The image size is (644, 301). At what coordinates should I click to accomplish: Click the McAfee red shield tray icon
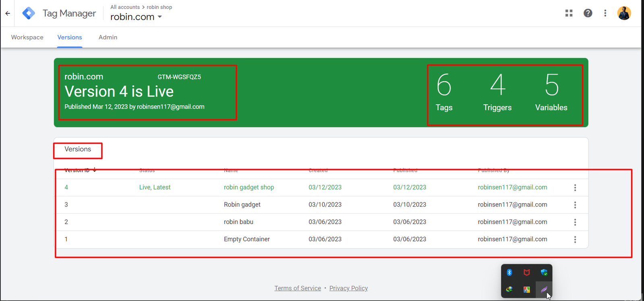[526, 272]
